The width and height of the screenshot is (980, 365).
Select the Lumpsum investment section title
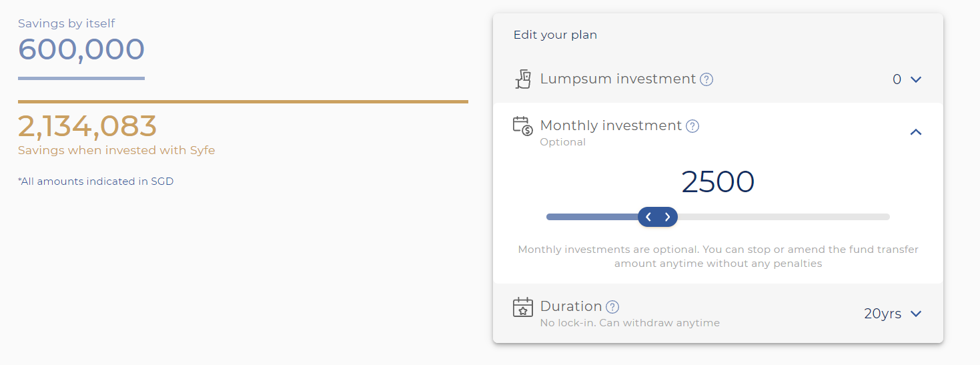click(618, 79)
